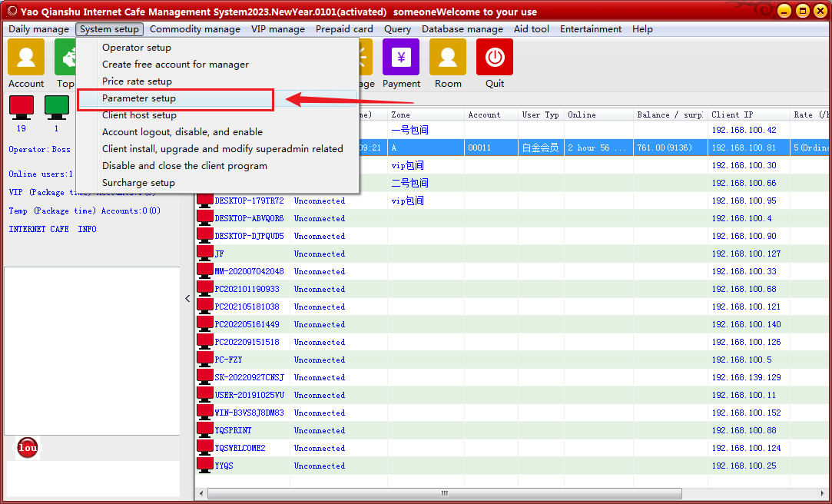
Task: Open the Payment toolbar icon
Action: point(401,58)
